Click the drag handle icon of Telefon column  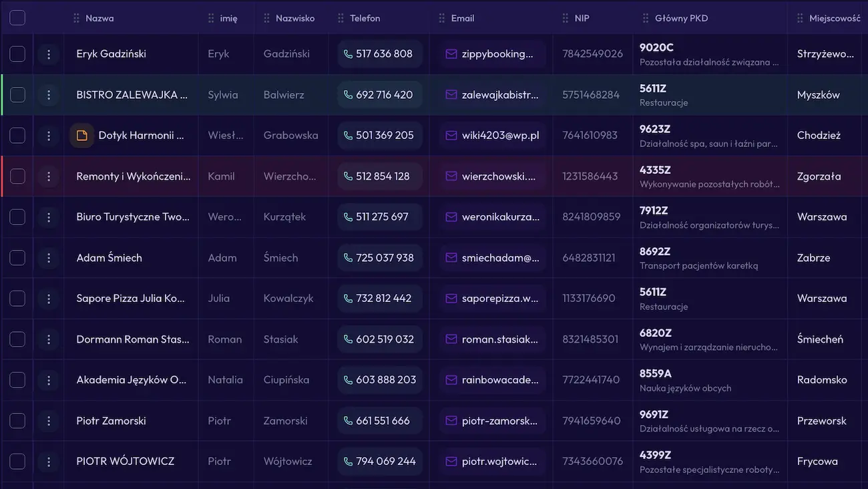pos(341,18)
